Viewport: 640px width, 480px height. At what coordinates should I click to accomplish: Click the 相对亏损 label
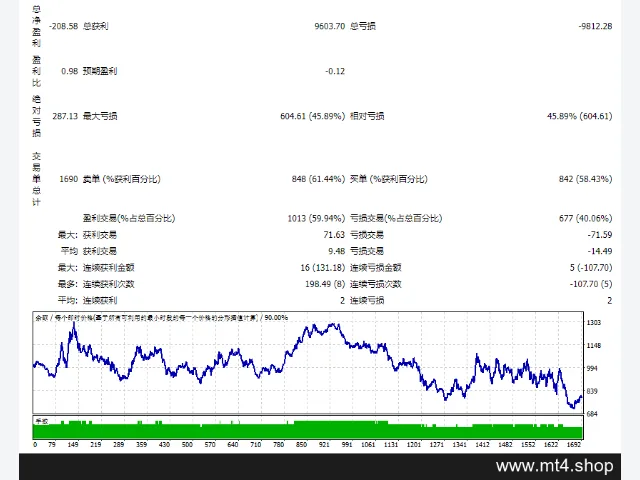point(367,116)
